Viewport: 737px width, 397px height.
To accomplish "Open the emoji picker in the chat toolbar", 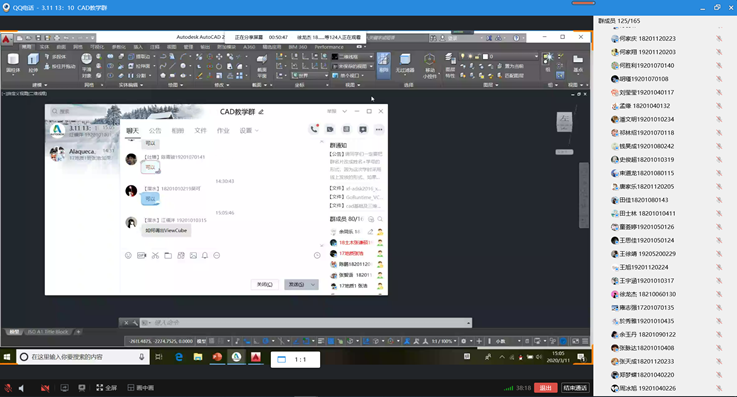I will [128, 256].
